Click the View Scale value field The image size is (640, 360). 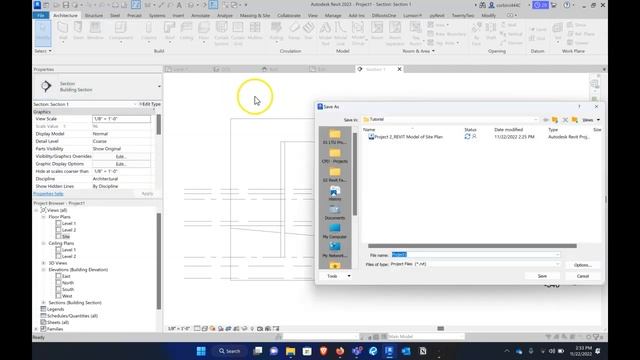pos(121,119)
